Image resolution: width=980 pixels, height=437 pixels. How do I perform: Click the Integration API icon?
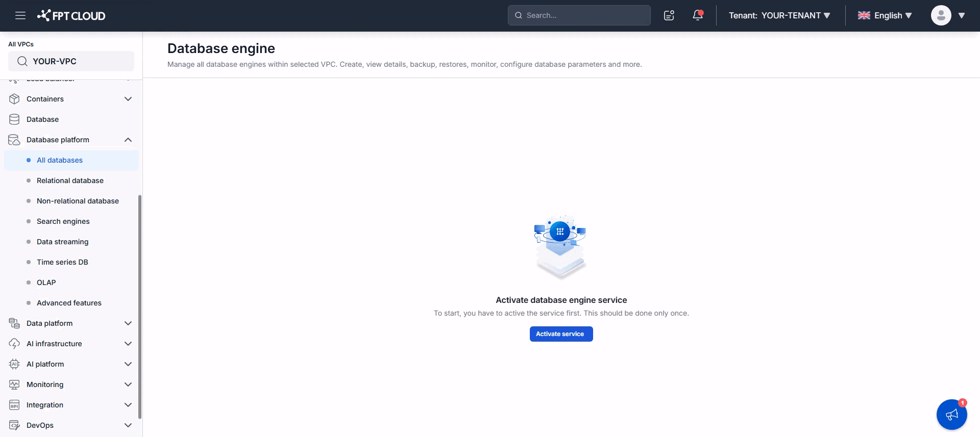click(x=14, y=405)
